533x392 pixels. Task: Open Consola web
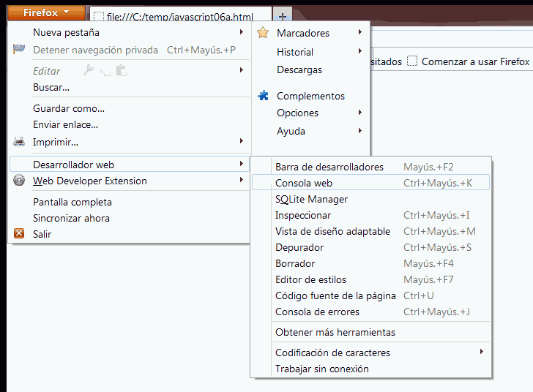click(370, 183)
